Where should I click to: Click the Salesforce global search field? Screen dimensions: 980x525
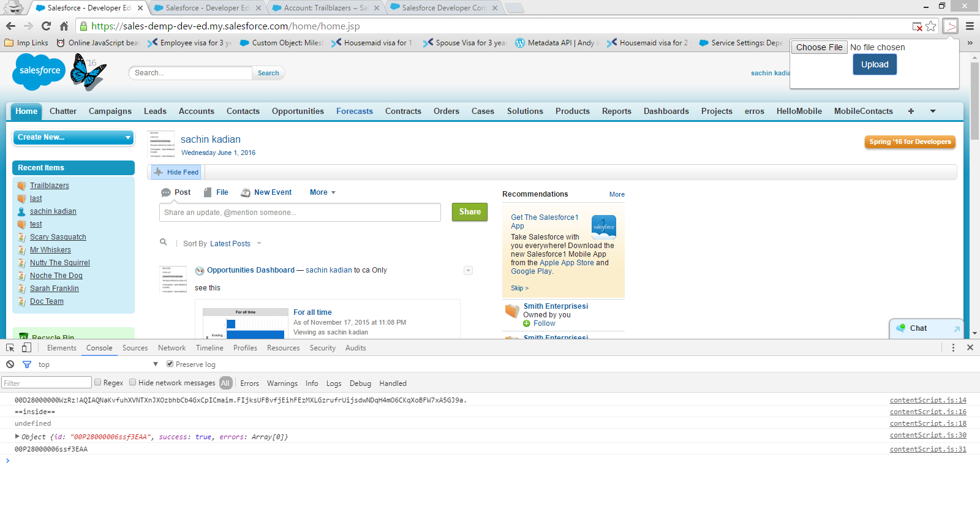pyautogui.click(x=190, y=73)
